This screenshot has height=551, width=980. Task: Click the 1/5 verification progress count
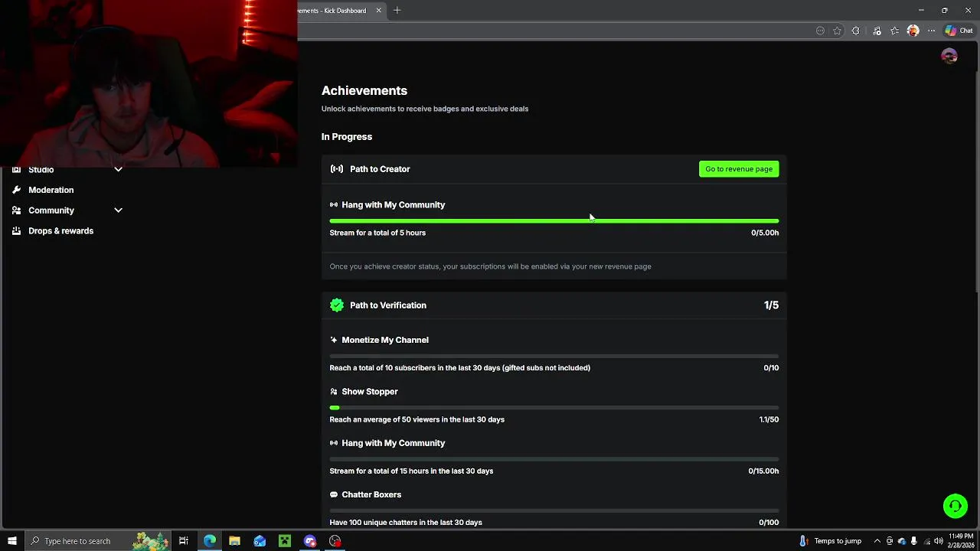coord(771,305)
